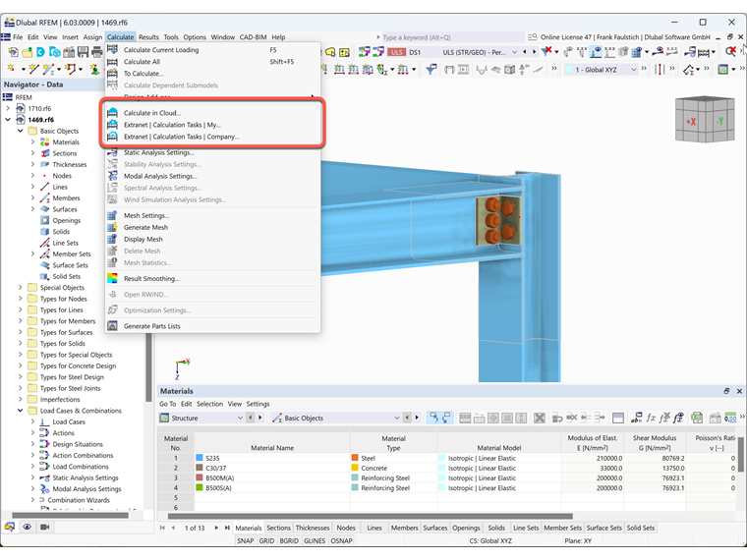The height and width of the screenshot is (560, 747).
Task: Click the orange Steel type color swatch
Action: [355, 458]
